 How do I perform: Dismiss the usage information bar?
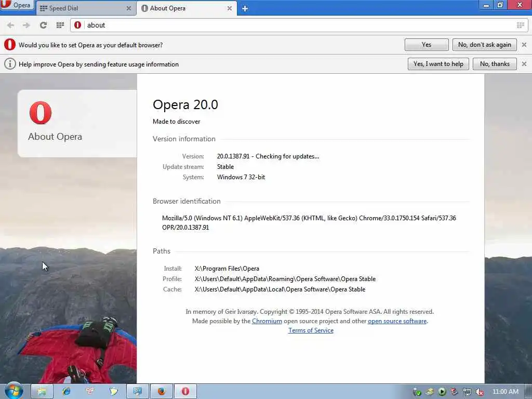(524, 64)
